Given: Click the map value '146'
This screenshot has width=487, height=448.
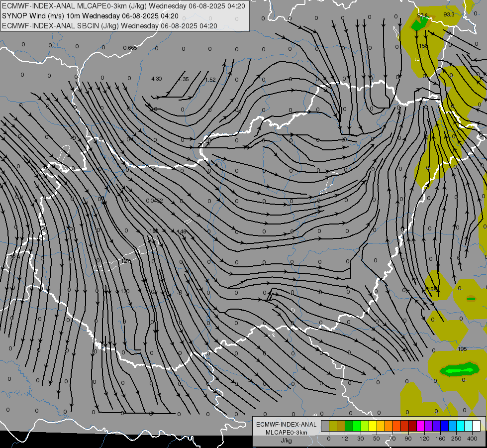Looking at the screenshot, I should [x=182, y=231].
